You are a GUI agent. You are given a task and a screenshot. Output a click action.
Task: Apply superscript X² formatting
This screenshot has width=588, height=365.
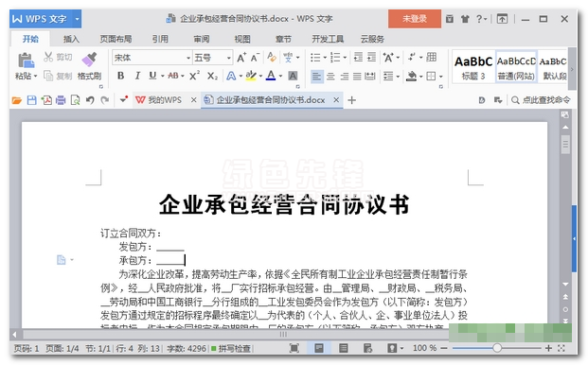[x=194, y=76]
